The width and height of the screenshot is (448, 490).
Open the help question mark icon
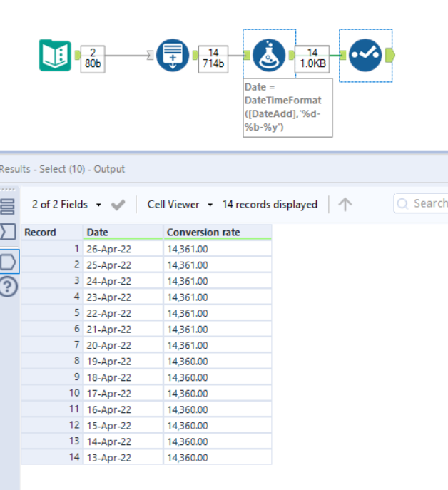tap(9, 287)
